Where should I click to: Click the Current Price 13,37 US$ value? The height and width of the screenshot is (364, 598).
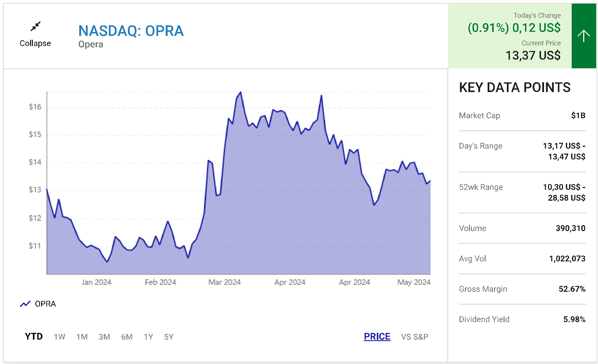(533, 55)
